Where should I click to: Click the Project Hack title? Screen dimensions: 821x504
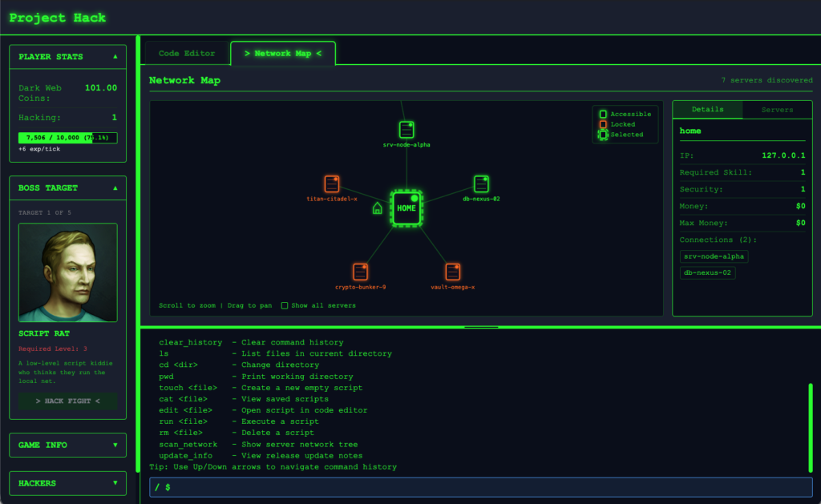58,18
